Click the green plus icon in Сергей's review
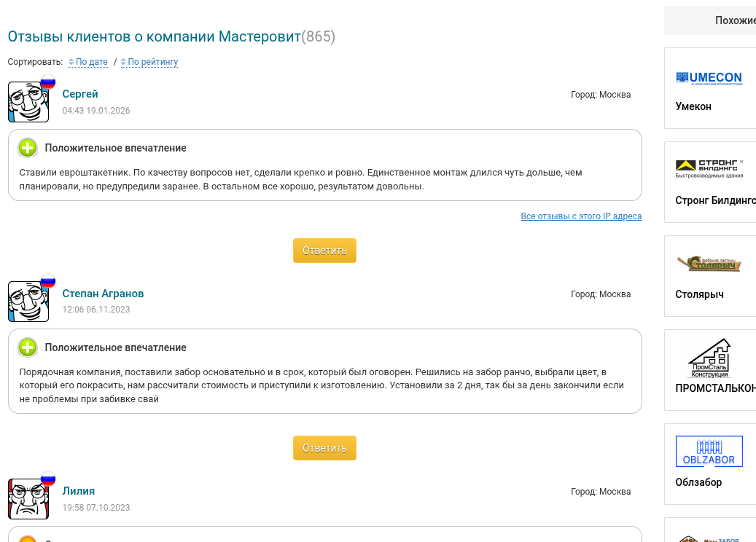This screenshot has height=542, width=756. (x=28, y=148)
